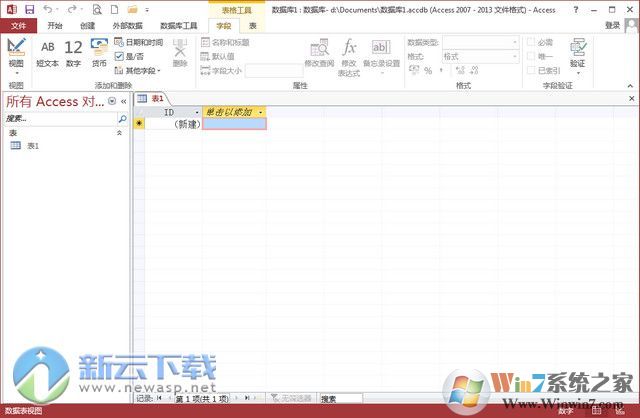Switch to the 表 Table tab
Viewport: 640px width, 418px height.
(253, 26)
